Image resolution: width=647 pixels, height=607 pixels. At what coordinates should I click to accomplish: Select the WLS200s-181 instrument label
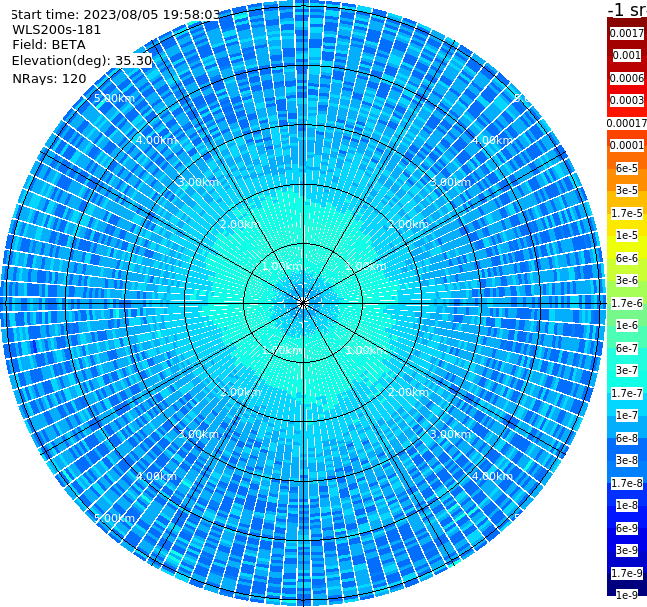pos(57,30)
